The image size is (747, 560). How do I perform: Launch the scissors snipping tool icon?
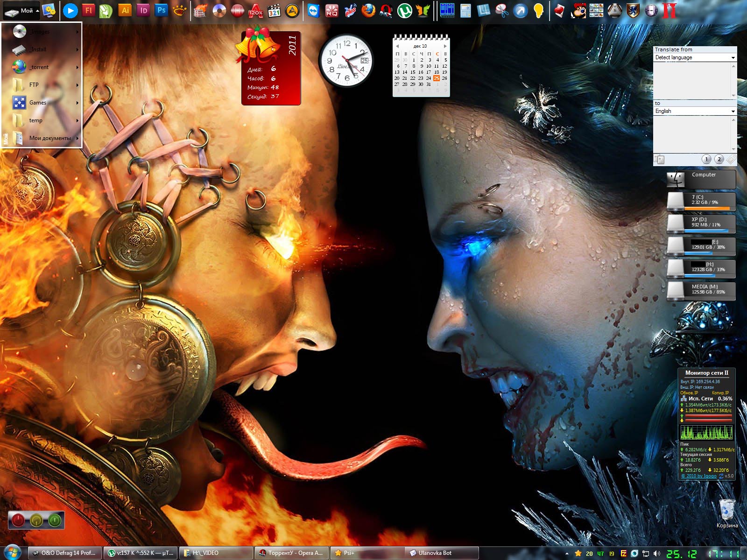(x=502, y=10)
